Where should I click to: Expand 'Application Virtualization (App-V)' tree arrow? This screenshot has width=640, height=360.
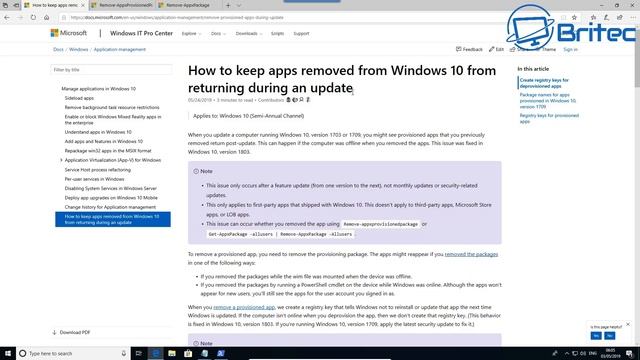tap(61, 160)
